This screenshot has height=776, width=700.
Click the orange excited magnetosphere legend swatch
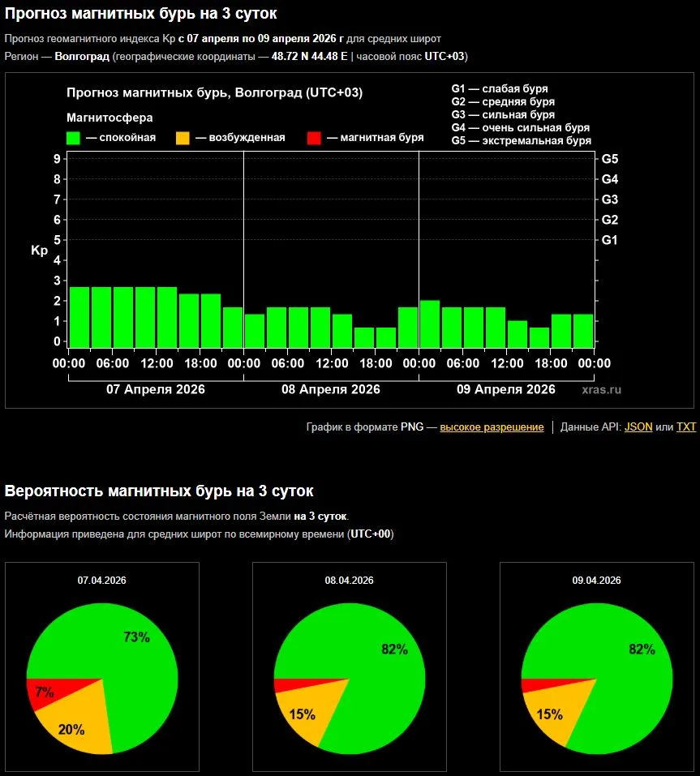[x=183, y=138]
